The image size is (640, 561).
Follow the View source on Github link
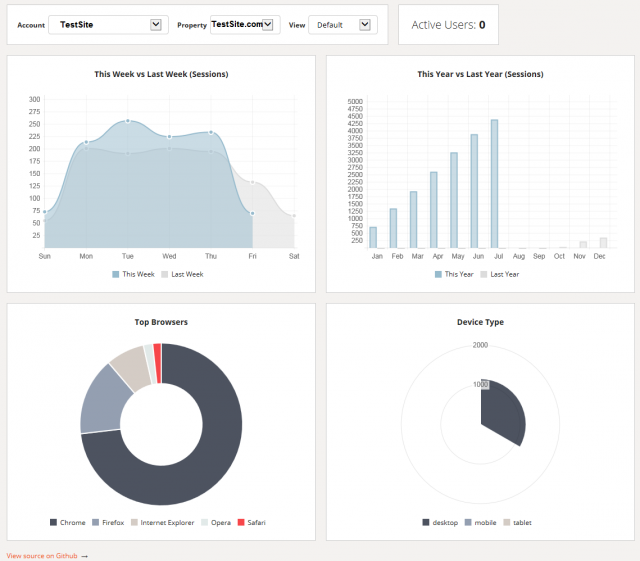(x=42, y=556)
